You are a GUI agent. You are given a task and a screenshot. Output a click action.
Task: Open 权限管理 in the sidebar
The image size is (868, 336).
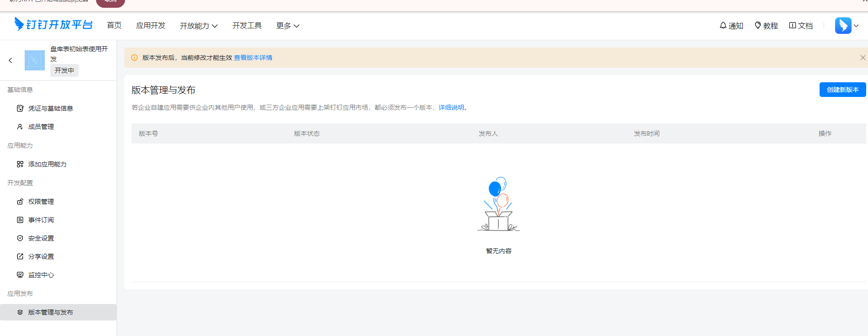click(x=41, y=202)
